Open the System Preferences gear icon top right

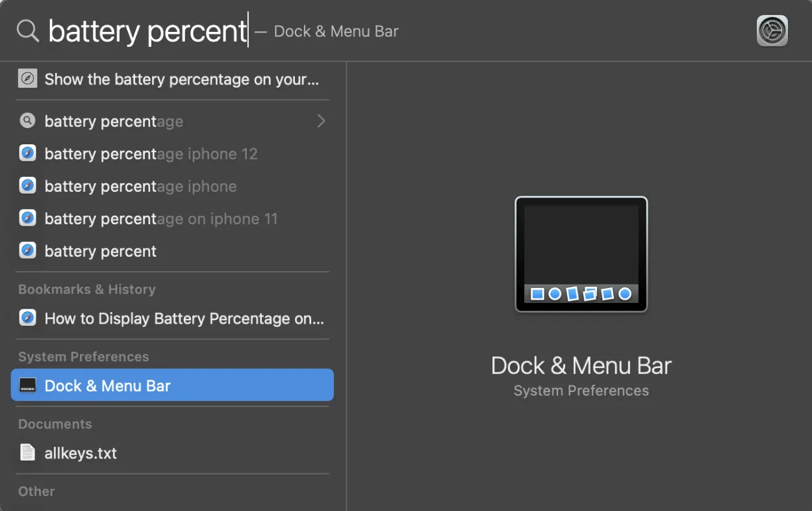click(x=772, y=30)
